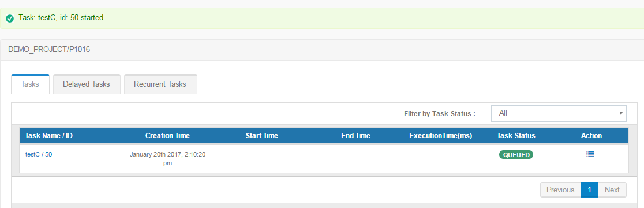Select the Tasks tab
The height and width of the screenshot is (208, 644).
(x=30, y=84)
